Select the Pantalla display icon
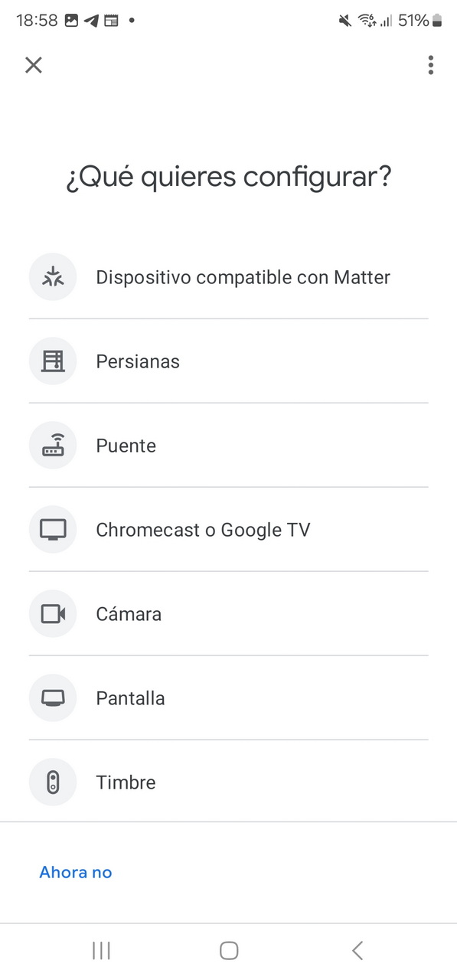The height and width of the screenshot is (980, 457). 53,698
